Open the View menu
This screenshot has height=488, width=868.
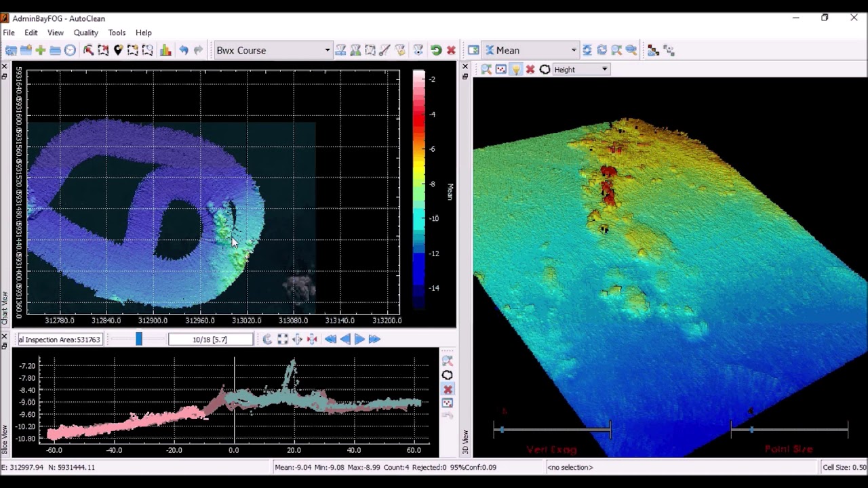[56, 33]
